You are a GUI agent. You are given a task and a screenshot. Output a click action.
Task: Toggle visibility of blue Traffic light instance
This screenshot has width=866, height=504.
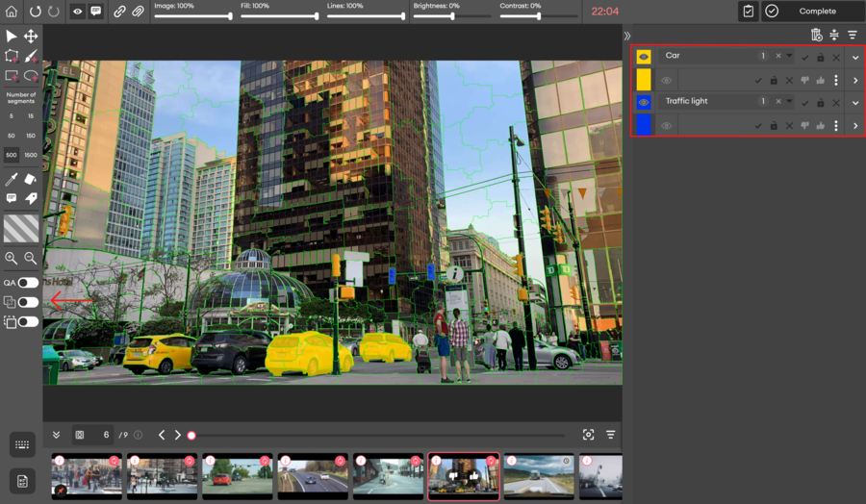click(667, 126)
